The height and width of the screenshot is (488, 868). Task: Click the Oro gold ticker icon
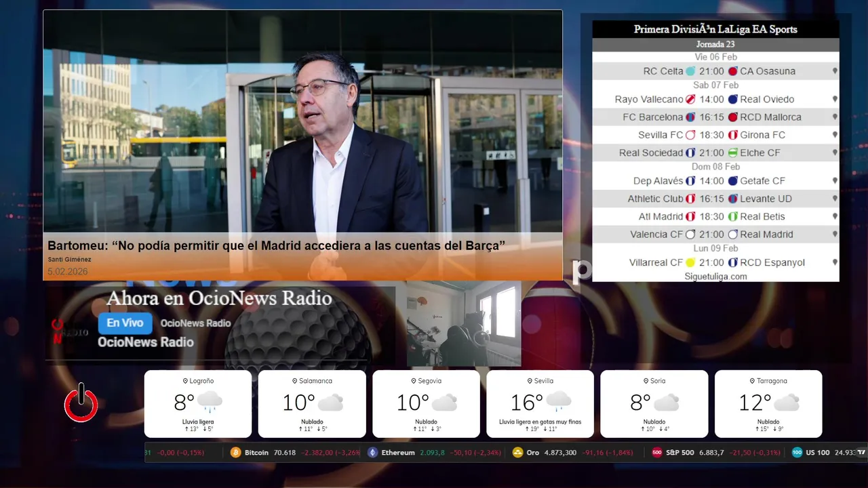(517, 452)
